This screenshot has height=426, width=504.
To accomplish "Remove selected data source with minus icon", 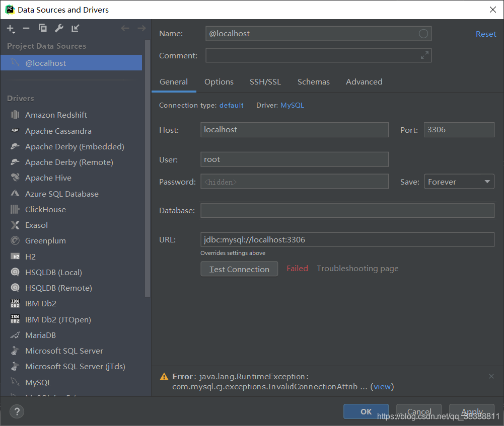I will pos(26,29).
